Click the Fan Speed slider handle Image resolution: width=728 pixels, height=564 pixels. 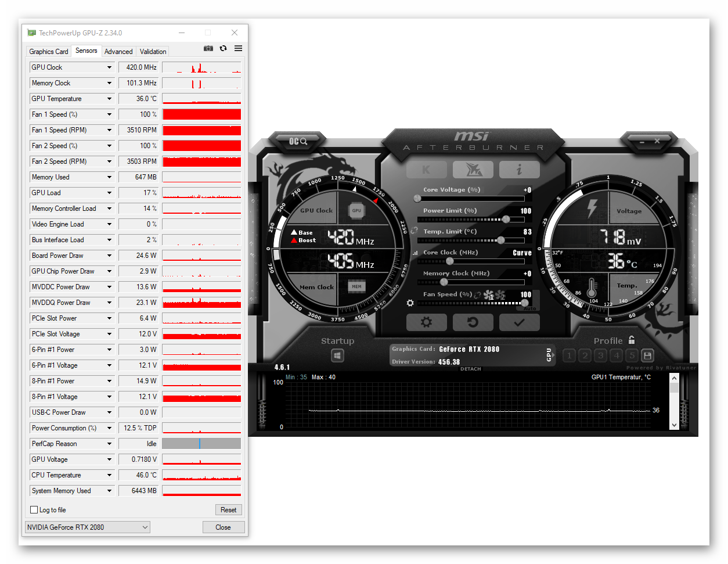tap(525, 303)
